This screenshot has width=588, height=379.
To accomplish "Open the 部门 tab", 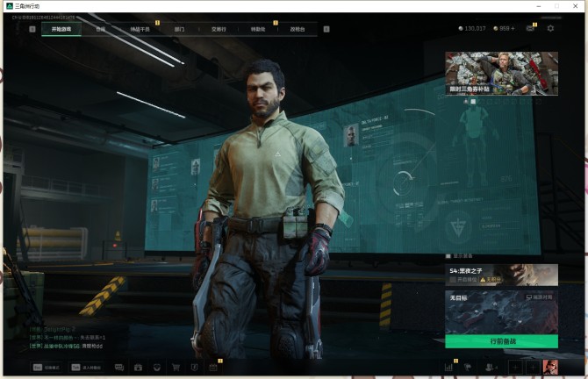I will click(x=179, y=29).
